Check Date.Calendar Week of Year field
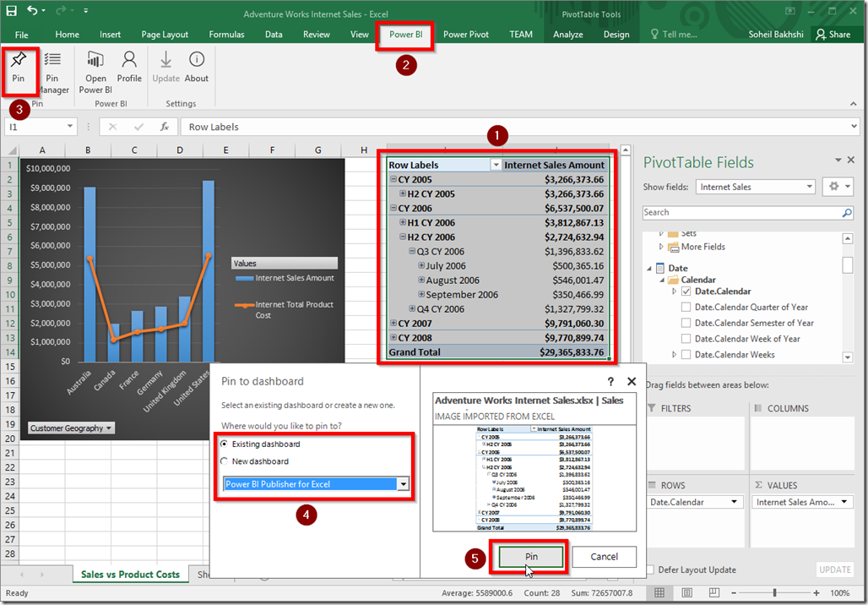 pyautogui.click(x=686, y=339)
